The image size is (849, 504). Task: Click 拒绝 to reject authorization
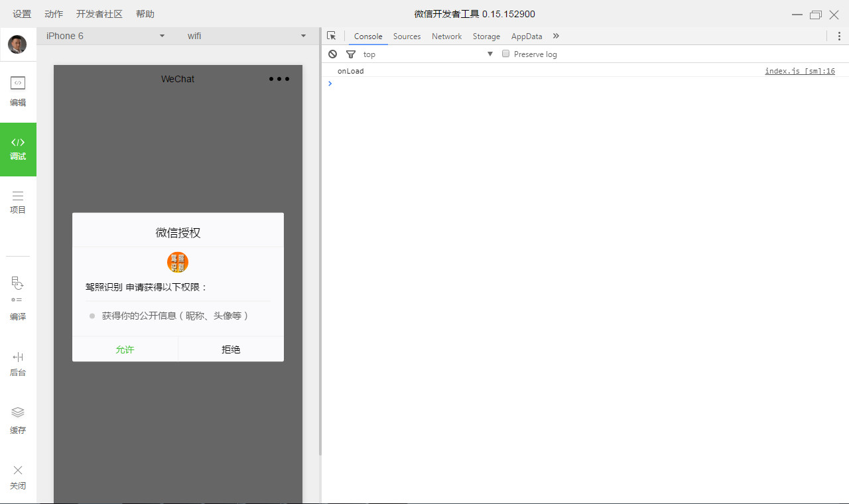tap(231, 349)
